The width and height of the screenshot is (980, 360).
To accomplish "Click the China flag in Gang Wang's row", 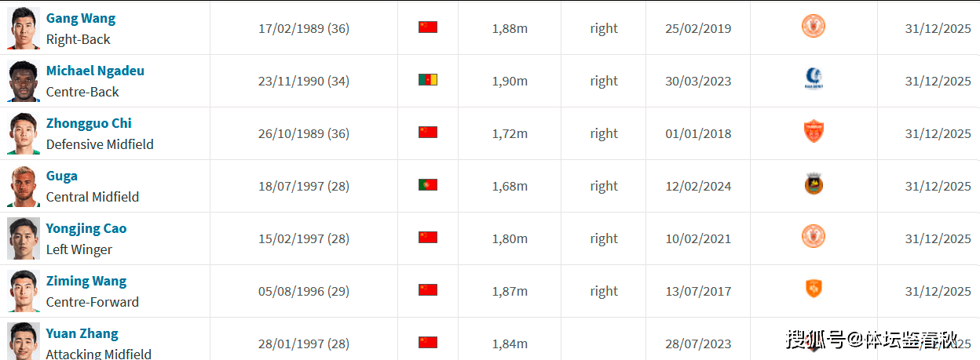I will coord(427,27).
